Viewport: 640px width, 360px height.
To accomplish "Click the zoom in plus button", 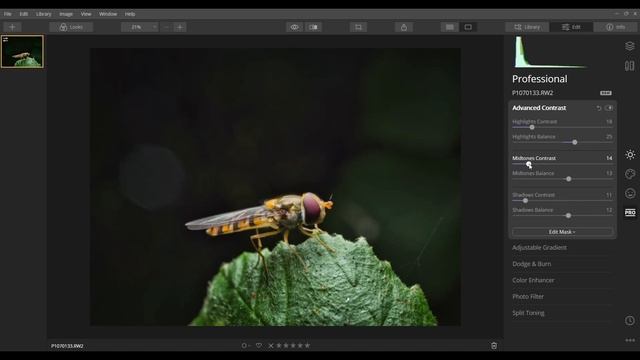I will click(180, 27).
